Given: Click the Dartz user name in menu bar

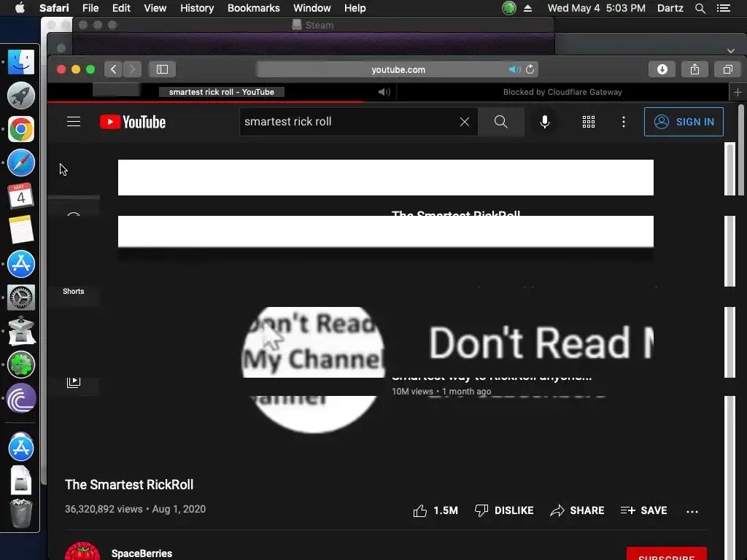Looking at the screenshot, I should [670, 8].
